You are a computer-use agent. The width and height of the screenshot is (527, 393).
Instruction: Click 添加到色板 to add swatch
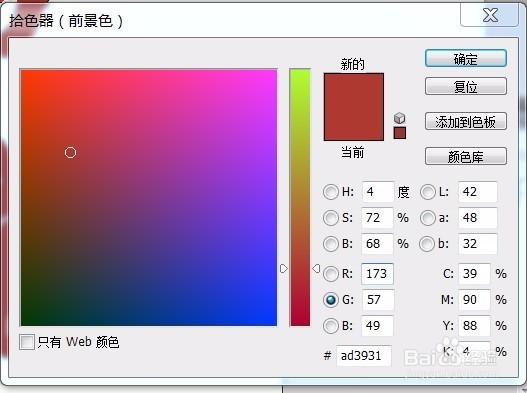point(465,121)
